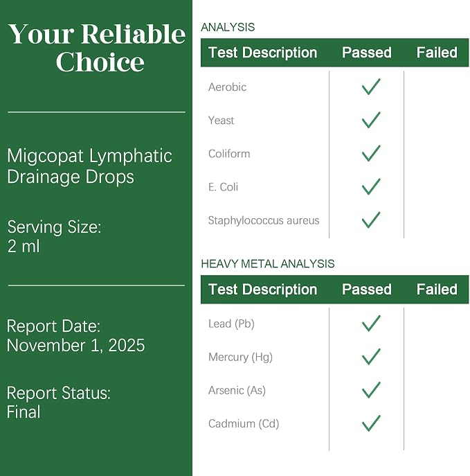Image resolution: width=470 pixels, height=476 pixels.
Task: Click the Report Date November 1, 2025
Action: pos(76,336)
